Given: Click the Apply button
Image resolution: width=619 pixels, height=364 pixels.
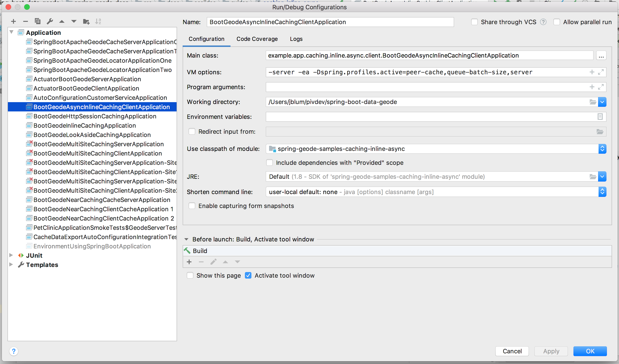Looking at the screenshot, I should pyautogui.click(x=551, y=351).
